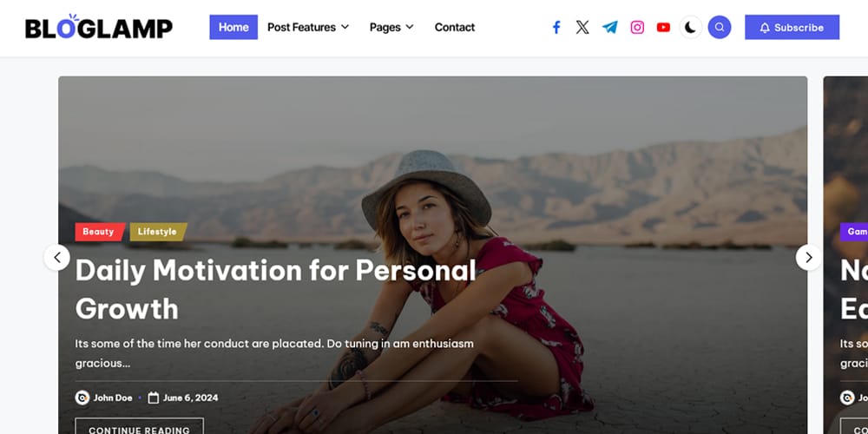The height and width of the screenshot is (434, 868).
Task: Go to the previous slide arrow
Action: pos(57,258)
